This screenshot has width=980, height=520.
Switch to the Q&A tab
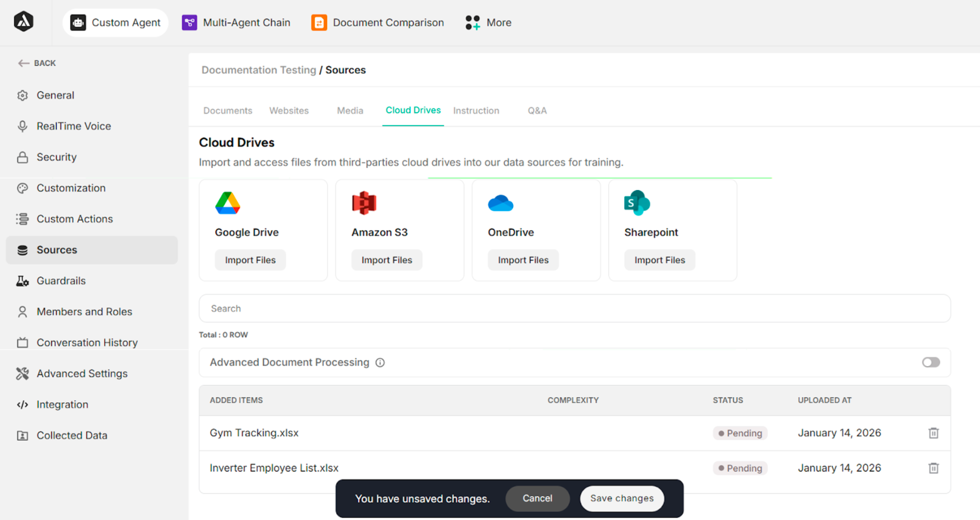(x=537, y=111)
